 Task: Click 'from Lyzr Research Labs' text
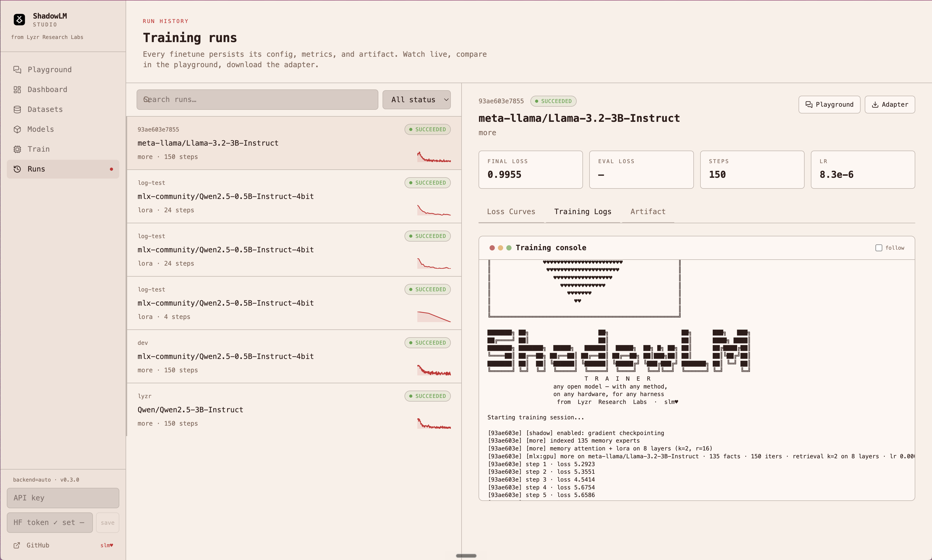click(47, 37)
